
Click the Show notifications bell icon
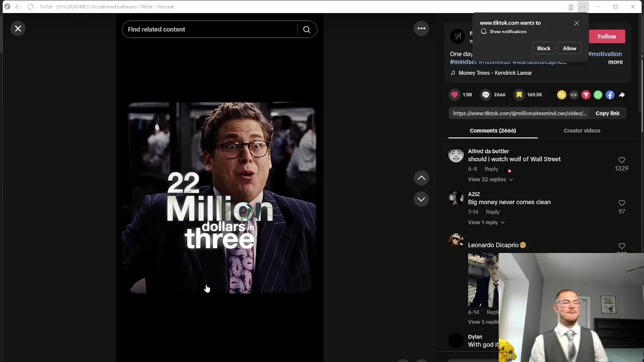tap(484, 32)
